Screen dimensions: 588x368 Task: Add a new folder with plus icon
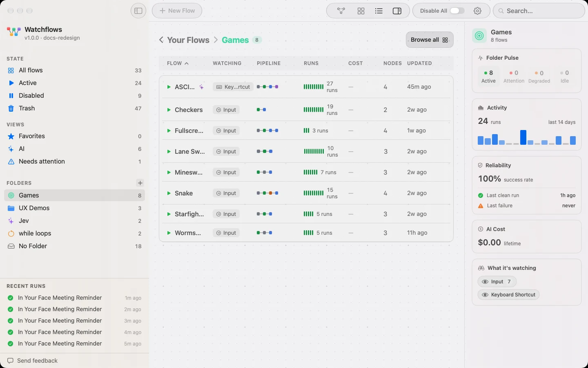coord(140,183)
